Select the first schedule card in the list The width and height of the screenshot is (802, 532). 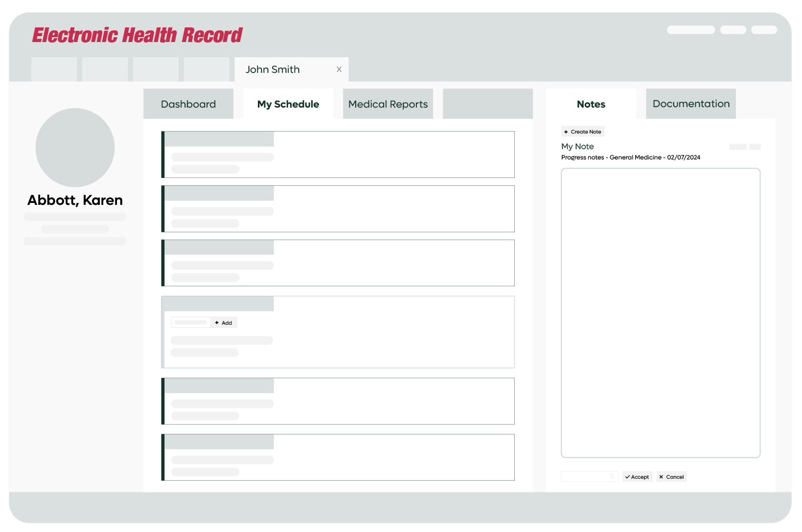338,155
